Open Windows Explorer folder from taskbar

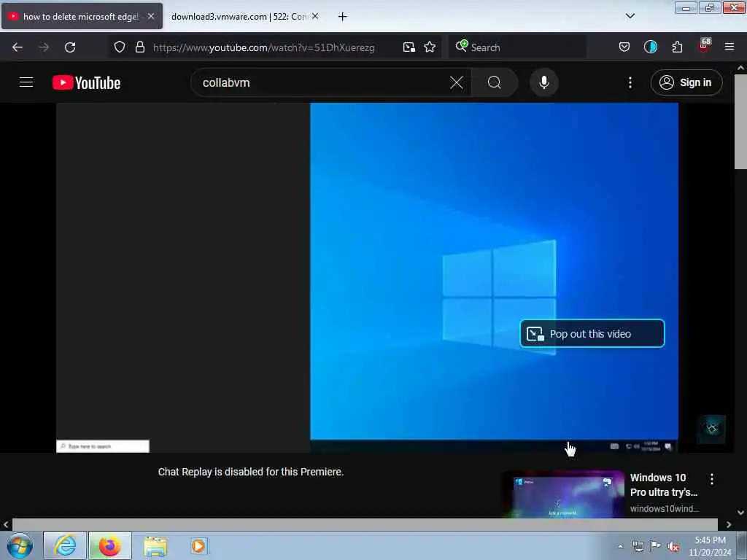155,546
